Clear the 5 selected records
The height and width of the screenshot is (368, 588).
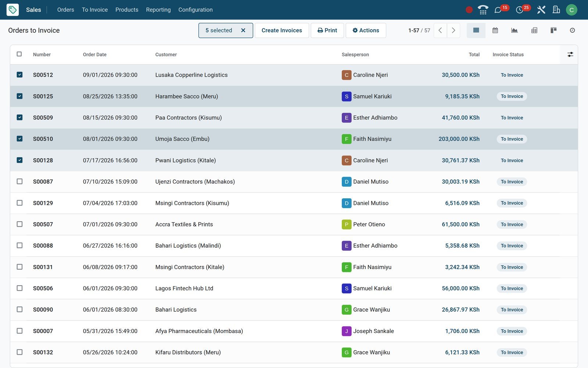click(243, 31)
